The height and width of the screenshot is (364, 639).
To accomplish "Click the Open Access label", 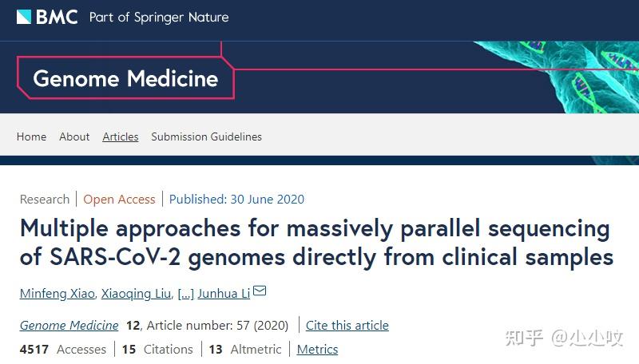I will pyautogui.click(x=119, y=199).
